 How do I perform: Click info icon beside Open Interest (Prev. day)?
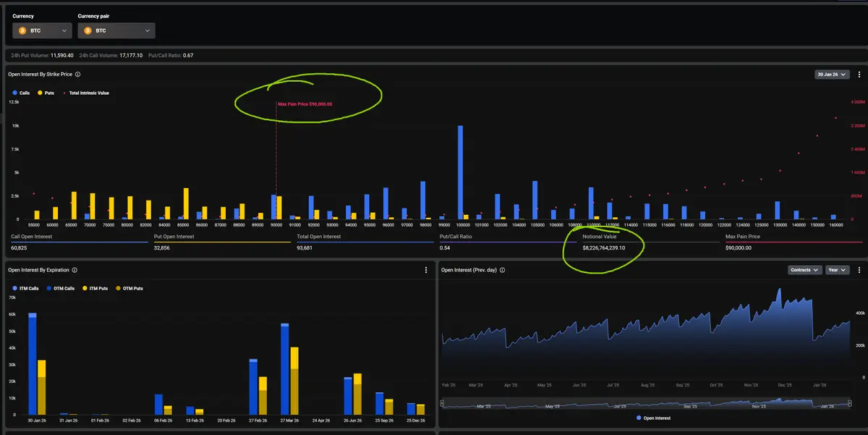click(x=503, y=270)
